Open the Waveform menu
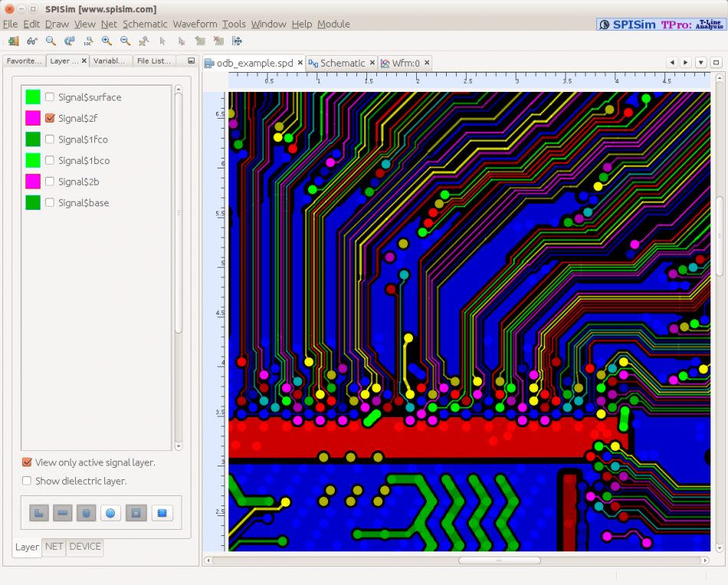This screenshot has width=728, height=585. 195,24
